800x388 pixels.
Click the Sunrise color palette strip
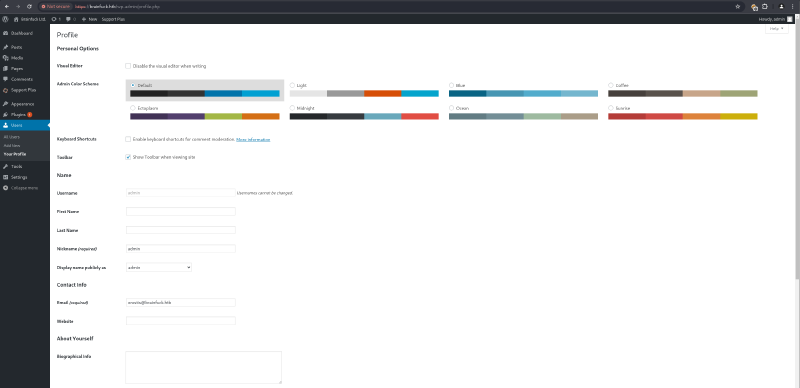[x=683, y=116]
